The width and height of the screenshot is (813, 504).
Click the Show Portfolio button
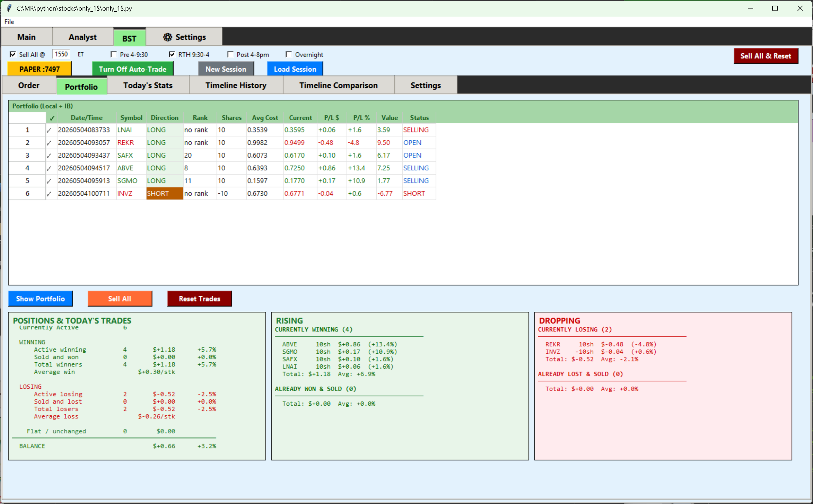[40, 299]
